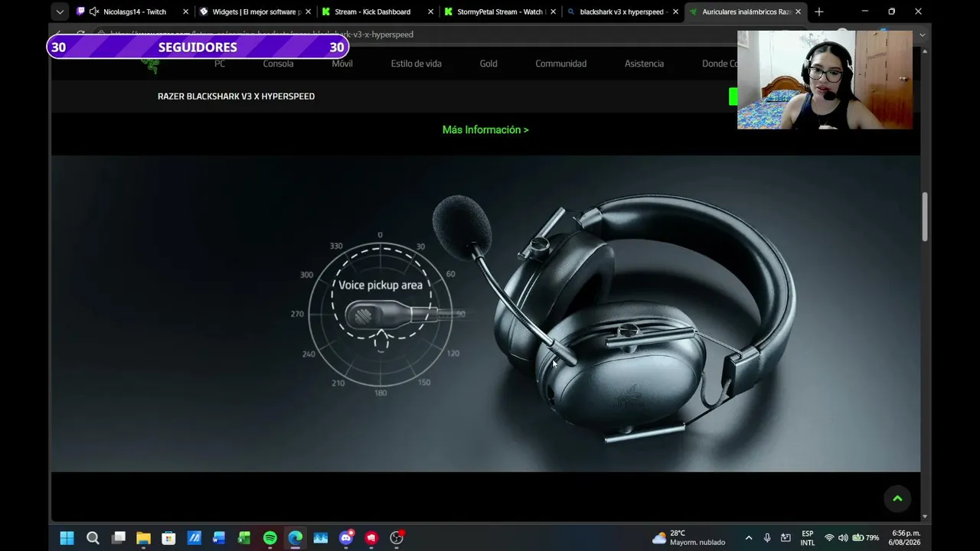Open a new browser tab
The image size is (980, 551).
point(819,12)
